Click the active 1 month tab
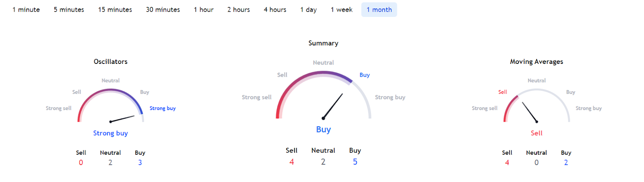This screenshot has height=182, width=644. point(379,10)
